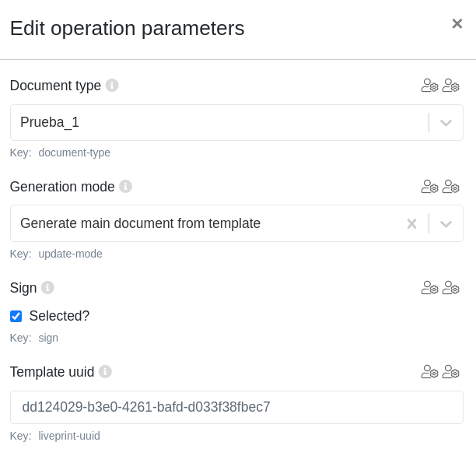The height and width of the screenshot is (470, 476).
Task: Click into the Template uuid text field
Action: pos(236,407)
